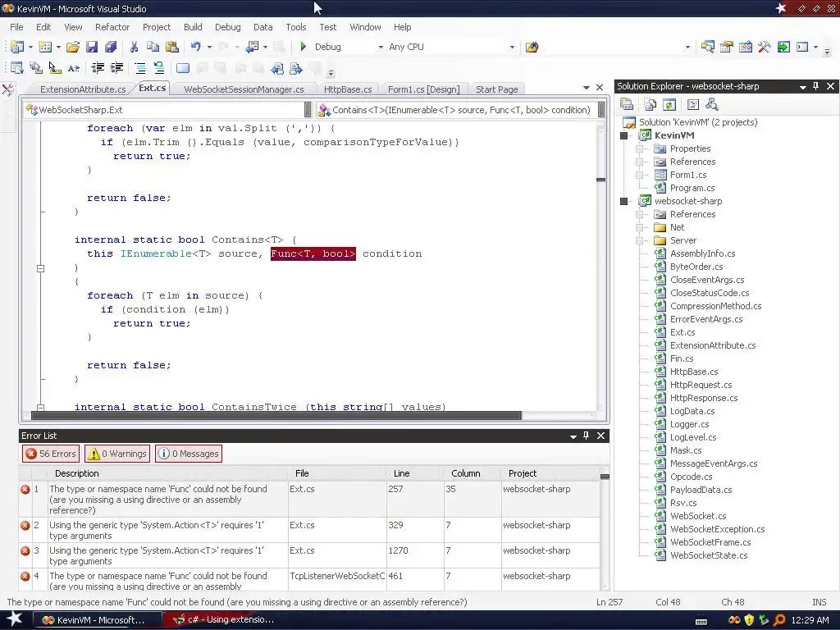Screen dimensions: 840x630
Task: Click the Copy icon in toolbar
Action: [153, 47]
